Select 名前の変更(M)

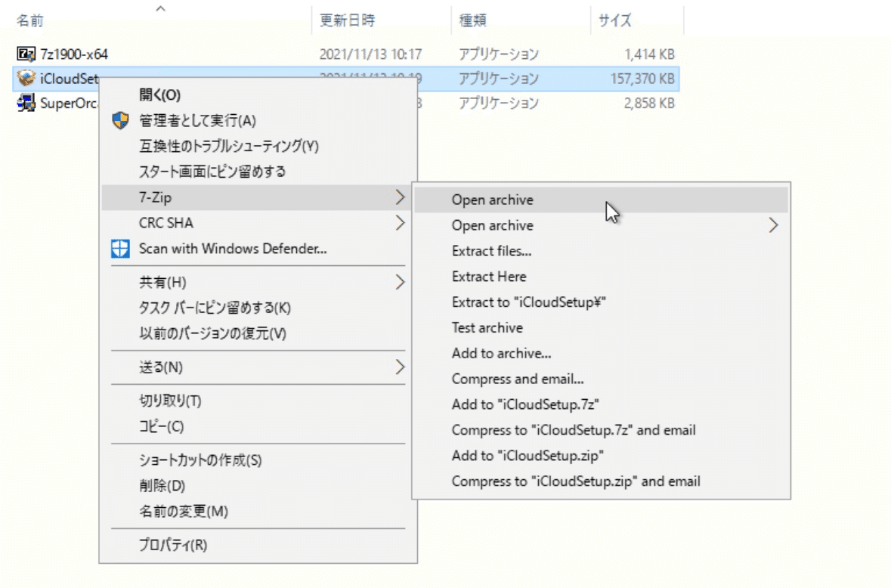pos(258,511)
